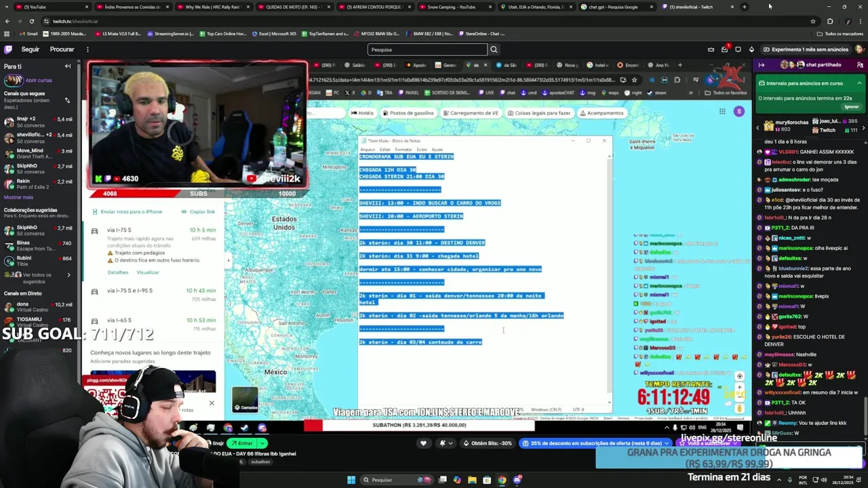The width and height of the screenshot is (868, 488).
Task: Open the dona live channel entry
Action: (x=39, y=307)
